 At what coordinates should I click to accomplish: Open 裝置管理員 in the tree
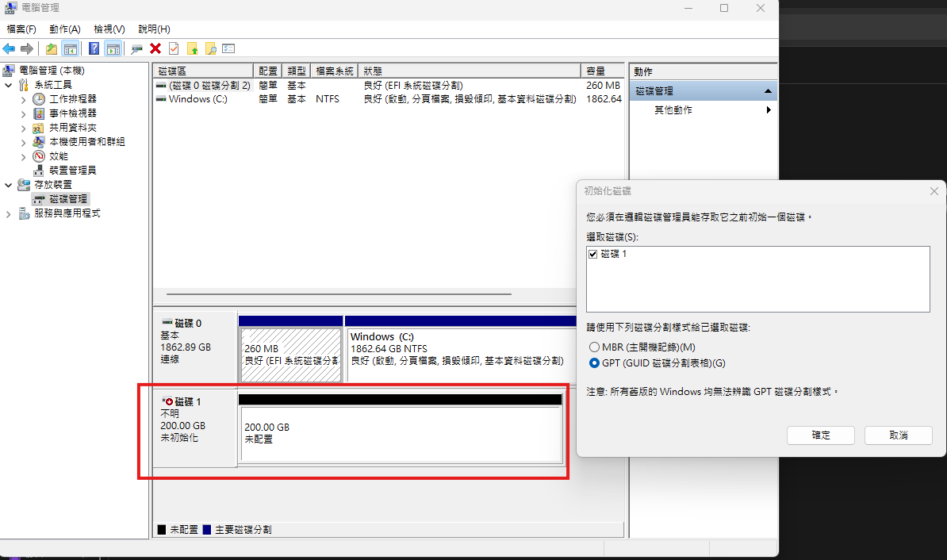tap(72, 171)
